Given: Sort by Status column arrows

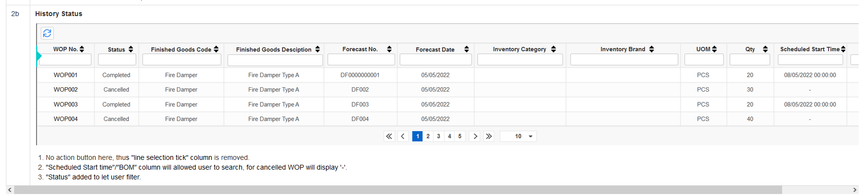Looking at the screenshot, I should pyautogui.click(x=131, y=49).
